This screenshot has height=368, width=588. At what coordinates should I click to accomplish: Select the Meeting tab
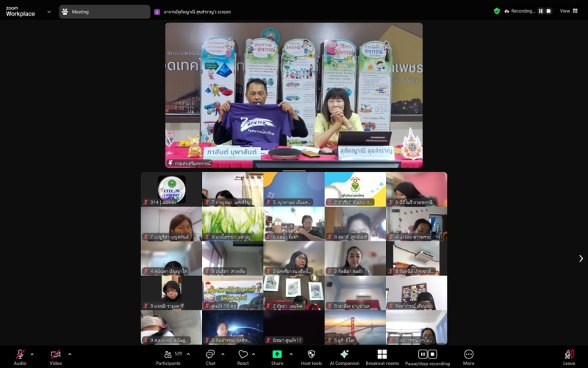(x=104, y=12)
